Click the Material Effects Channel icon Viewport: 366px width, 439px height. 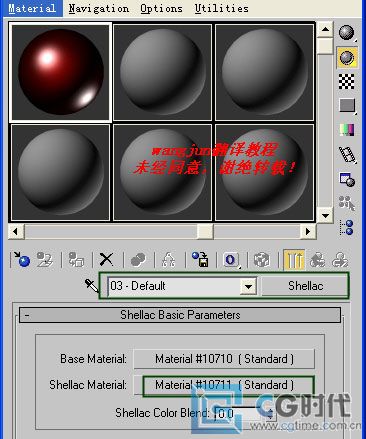click(231, 260)
